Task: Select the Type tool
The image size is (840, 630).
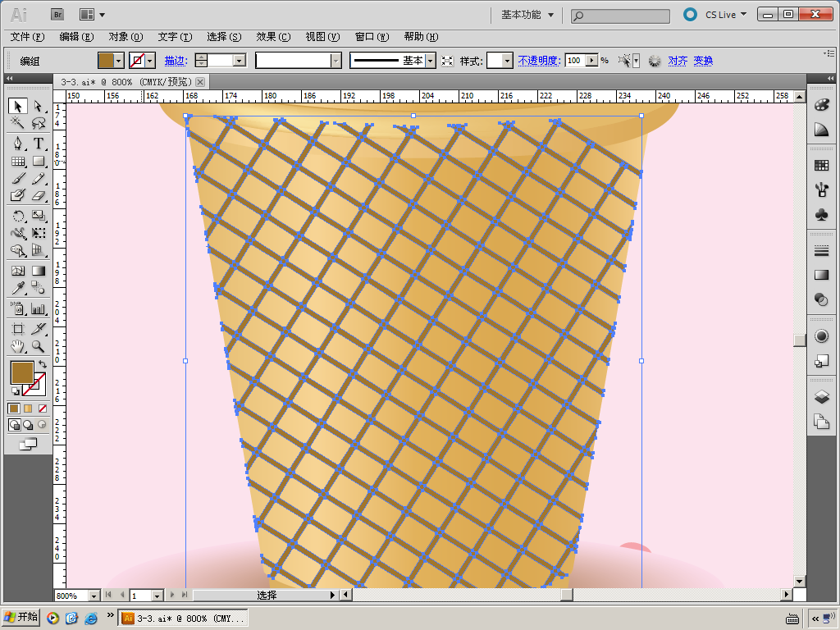Action: tap(39, 143)
